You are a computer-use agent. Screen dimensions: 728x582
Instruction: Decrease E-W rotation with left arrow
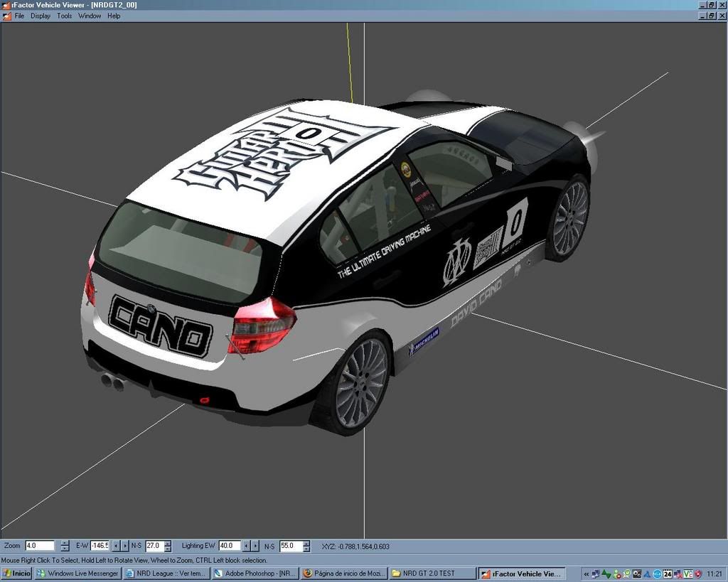point(116,546)
